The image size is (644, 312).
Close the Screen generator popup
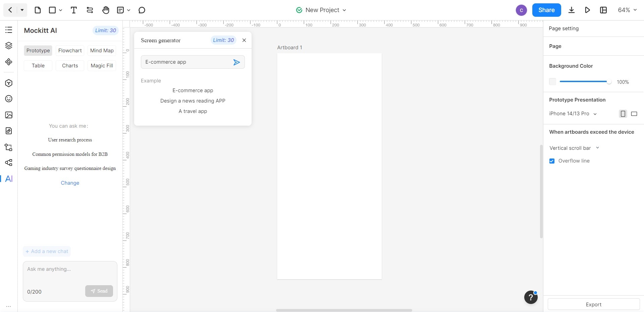coord(244,40)
